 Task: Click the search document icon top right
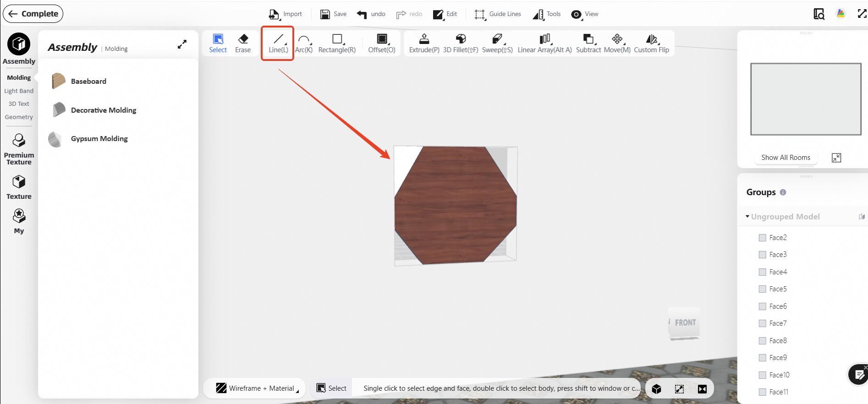point(819,14)
